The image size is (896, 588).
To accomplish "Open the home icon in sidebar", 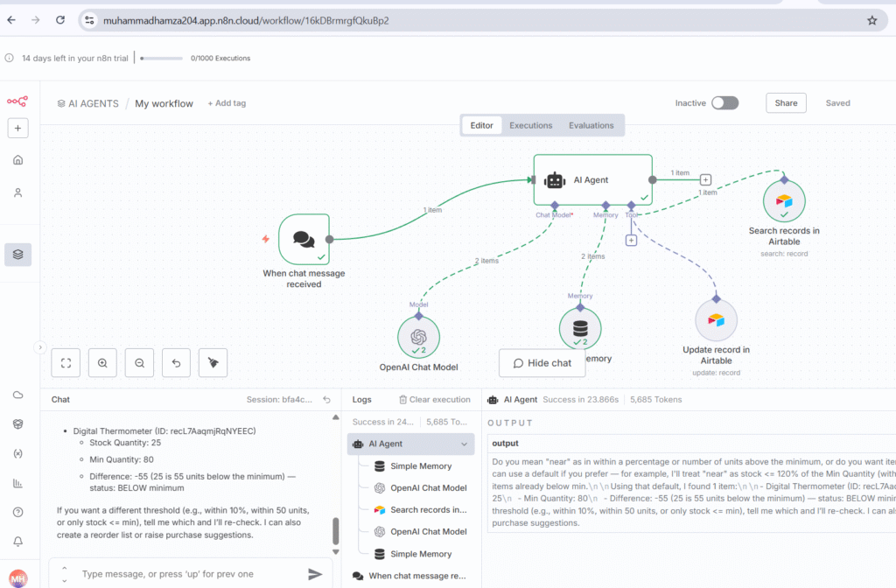I will click(x=18, y=160).
